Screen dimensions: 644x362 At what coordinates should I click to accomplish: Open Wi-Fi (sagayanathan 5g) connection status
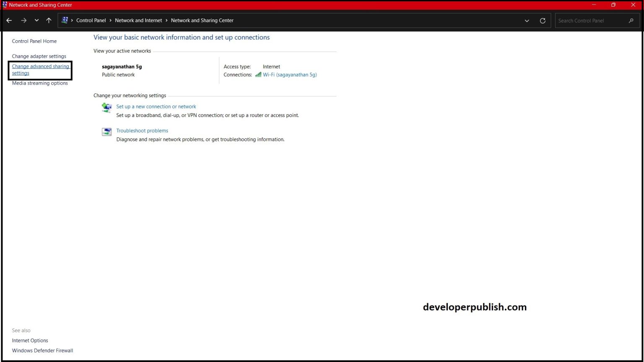click(x=290, y=75)
